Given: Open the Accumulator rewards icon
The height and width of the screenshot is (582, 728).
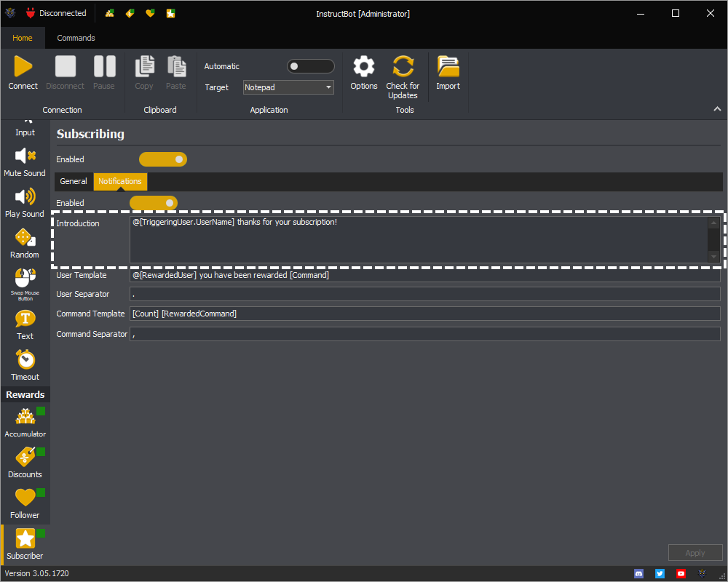Looking at the screenshot, I should click(25, 416).
